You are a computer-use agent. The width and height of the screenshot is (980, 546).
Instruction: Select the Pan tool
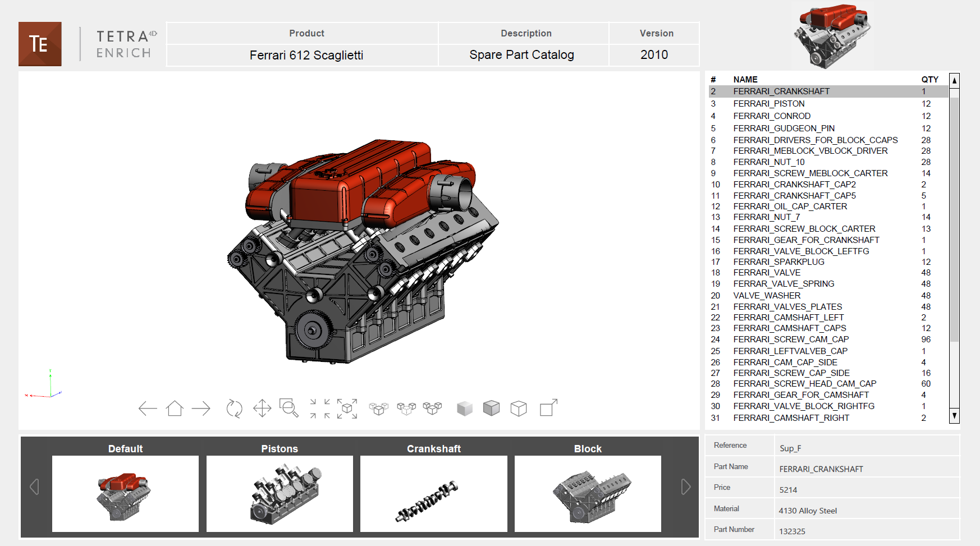tap(262, 409)
